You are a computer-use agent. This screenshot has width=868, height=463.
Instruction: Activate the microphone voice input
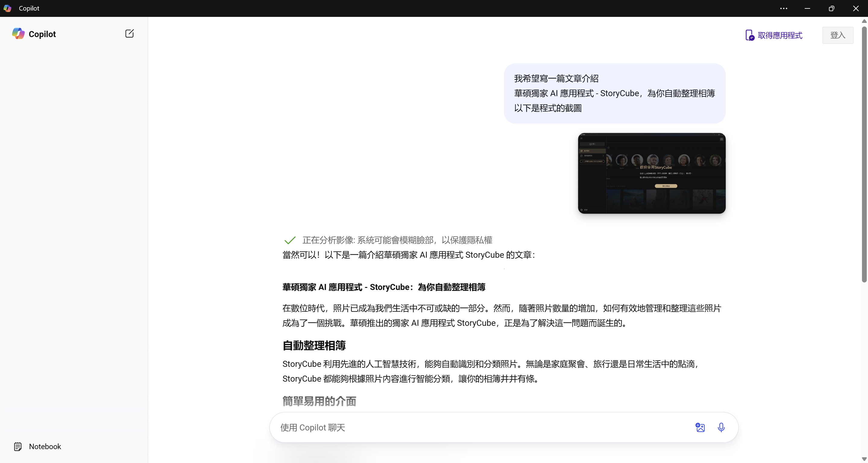(721, 427)
